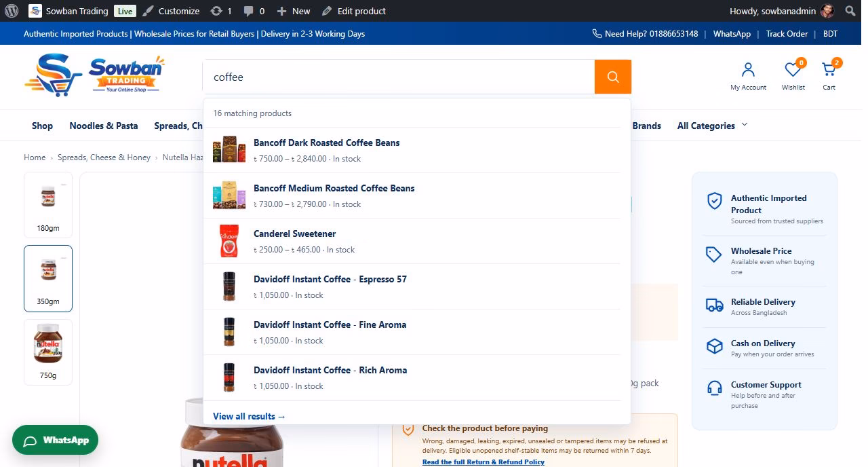Open the updates counter in the admin bar
The height and width of the screenshot is (467, 868).
tap(221, 11)
